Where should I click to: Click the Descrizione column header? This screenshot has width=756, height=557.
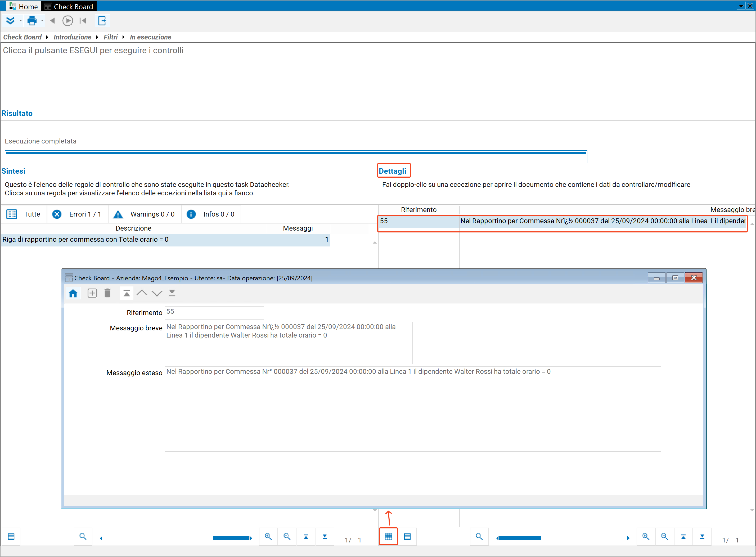(133, 228)
